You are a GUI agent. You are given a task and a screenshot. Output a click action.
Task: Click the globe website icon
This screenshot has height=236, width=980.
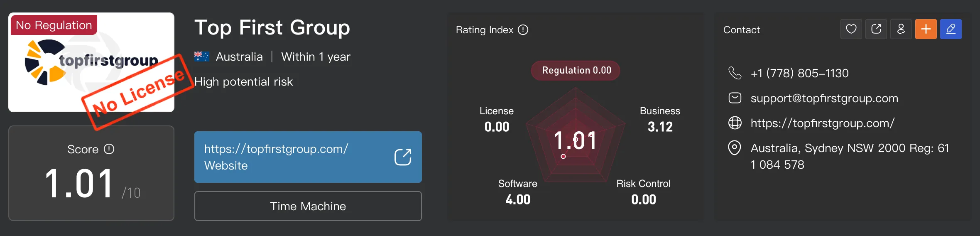(x=735, y=123)
